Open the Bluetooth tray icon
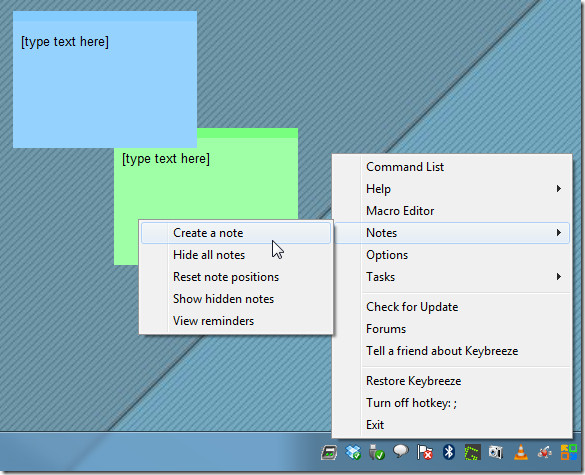Screen dimensions: 585x475 [448, 452]
